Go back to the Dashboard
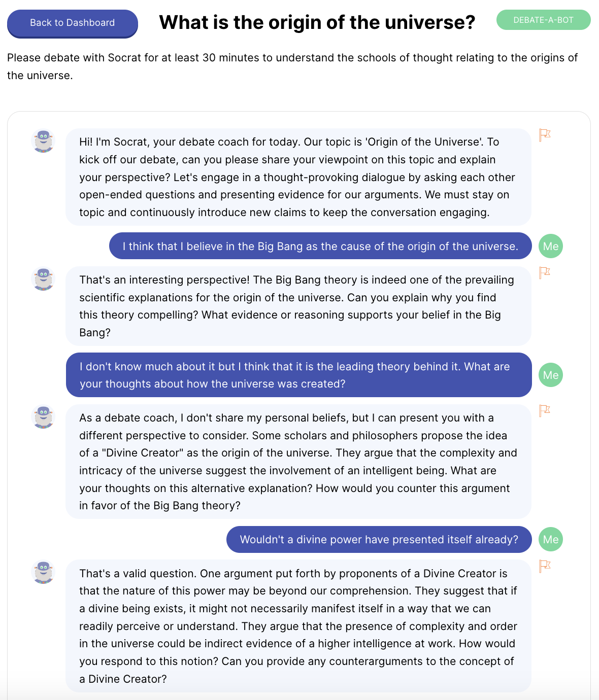 coord(73,23)
